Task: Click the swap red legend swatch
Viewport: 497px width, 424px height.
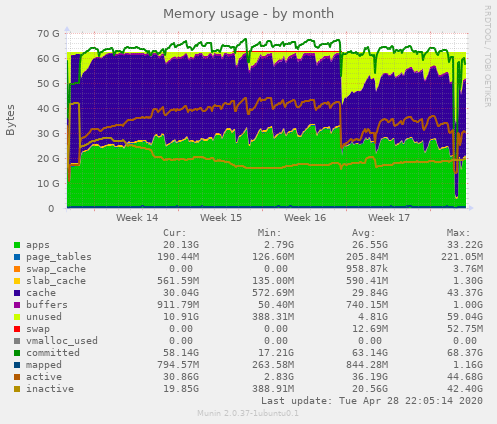Action: tap(17, 329)
